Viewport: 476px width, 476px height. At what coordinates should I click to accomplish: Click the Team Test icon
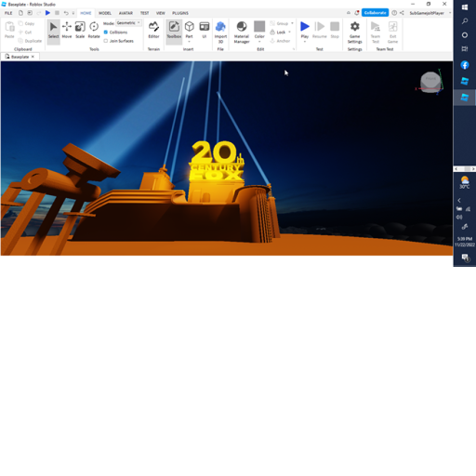pos(376,33)
